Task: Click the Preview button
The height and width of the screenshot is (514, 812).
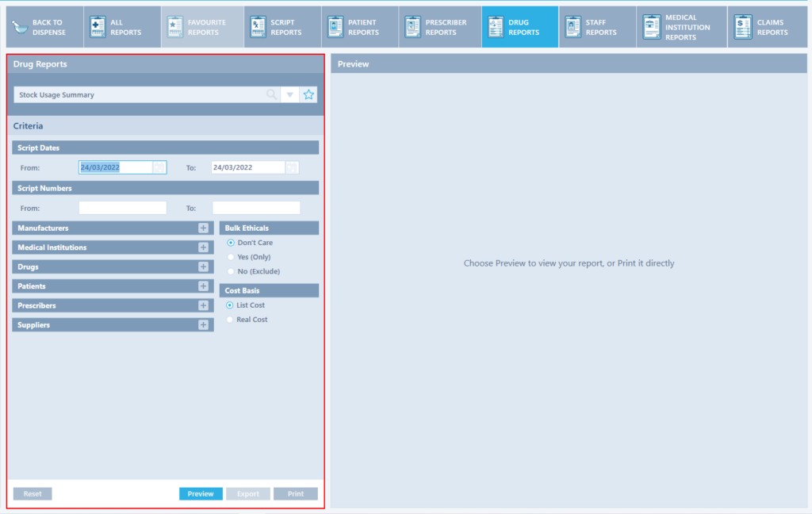Action: pyautogui.click(x=201, y=493)
